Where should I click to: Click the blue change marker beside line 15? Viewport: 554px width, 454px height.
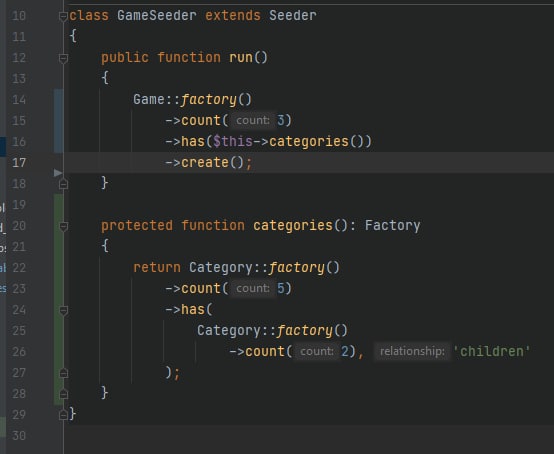click(x=59, y=120)
